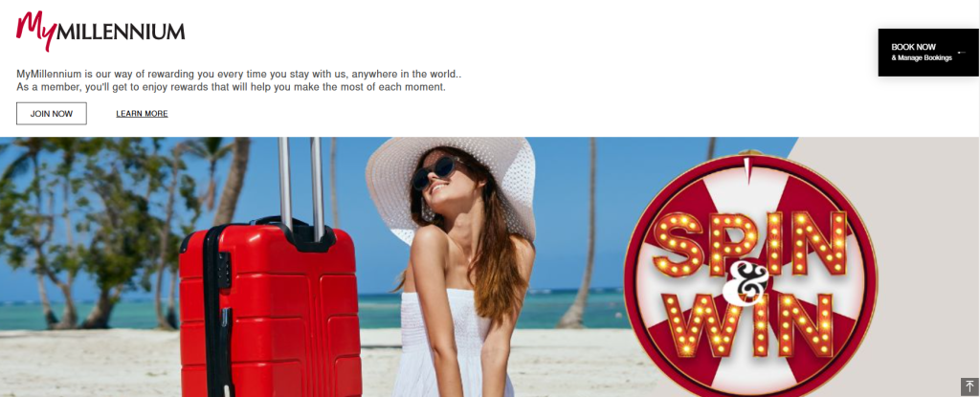Open the BOOK NOW panel
The width and height of the screenshot is (980, 397).
click(x=928, y=53)
